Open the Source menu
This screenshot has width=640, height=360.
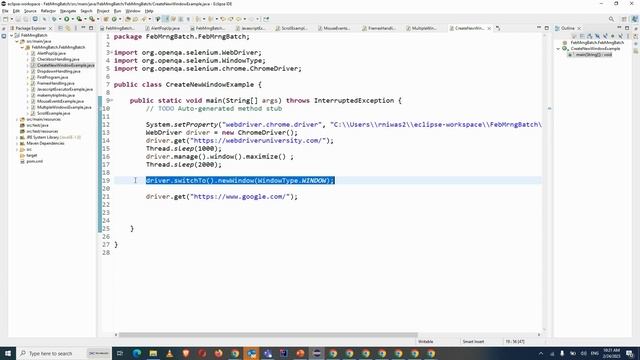click(x=30, y=11)
